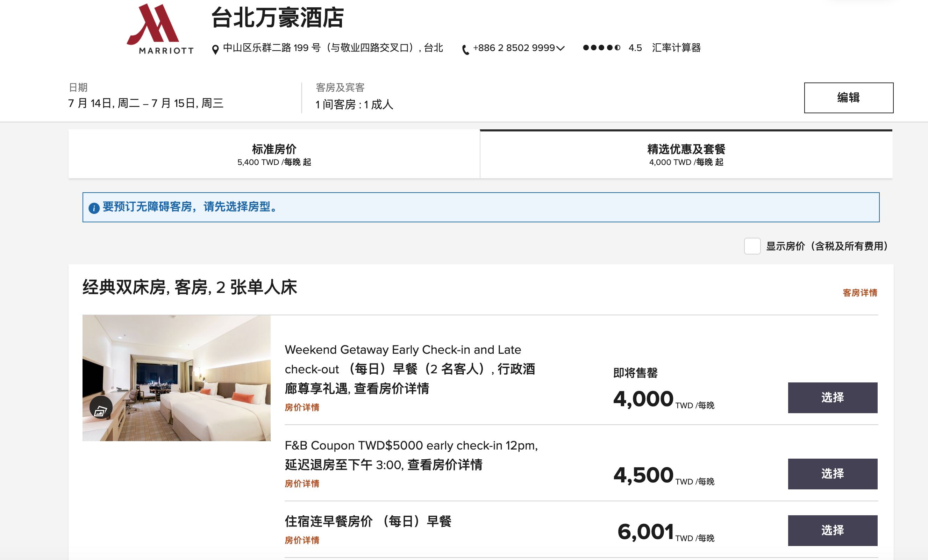Open 房价详情 for 住宿连早餐房价
This screenshot has height=560, width=928.
click(x=302, y=540)
